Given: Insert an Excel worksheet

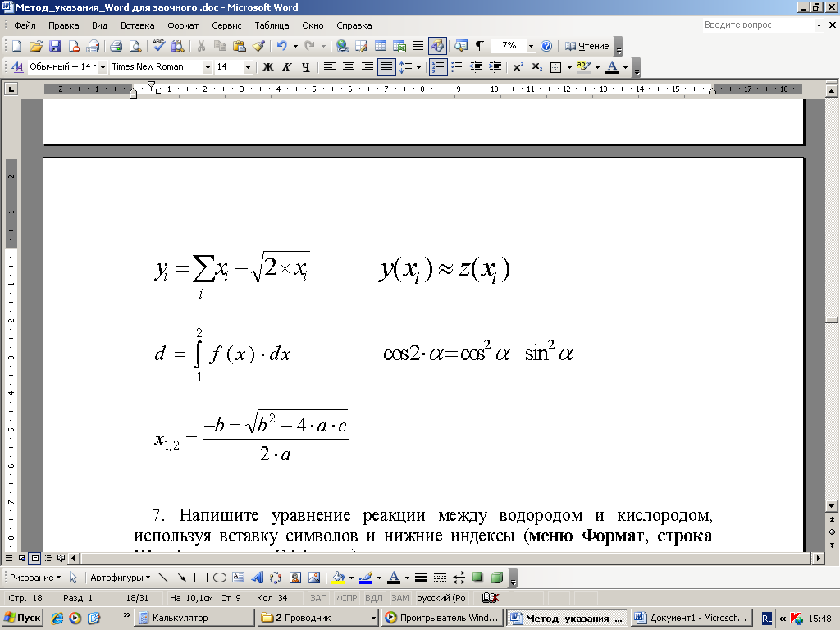Looking at the screenshot, I should (x=399, y=46).
